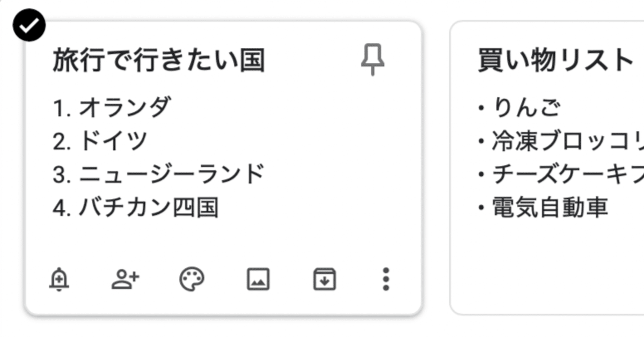Add a reminder to the travel note
The width and height of the screenshot is (644, 337).
click(60, 278)
